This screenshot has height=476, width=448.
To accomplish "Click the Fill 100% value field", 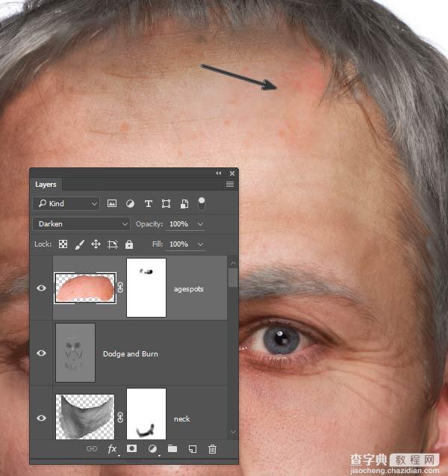I will (178, 244).
